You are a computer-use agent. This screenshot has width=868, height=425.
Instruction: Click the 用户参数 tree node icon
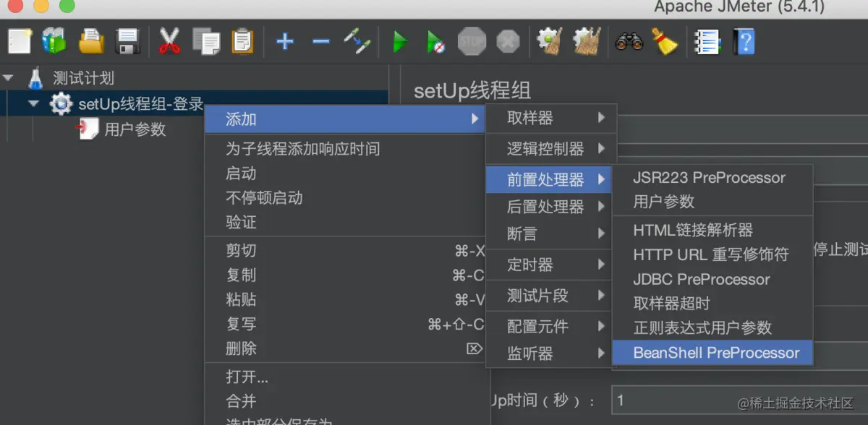coord(88,129)
